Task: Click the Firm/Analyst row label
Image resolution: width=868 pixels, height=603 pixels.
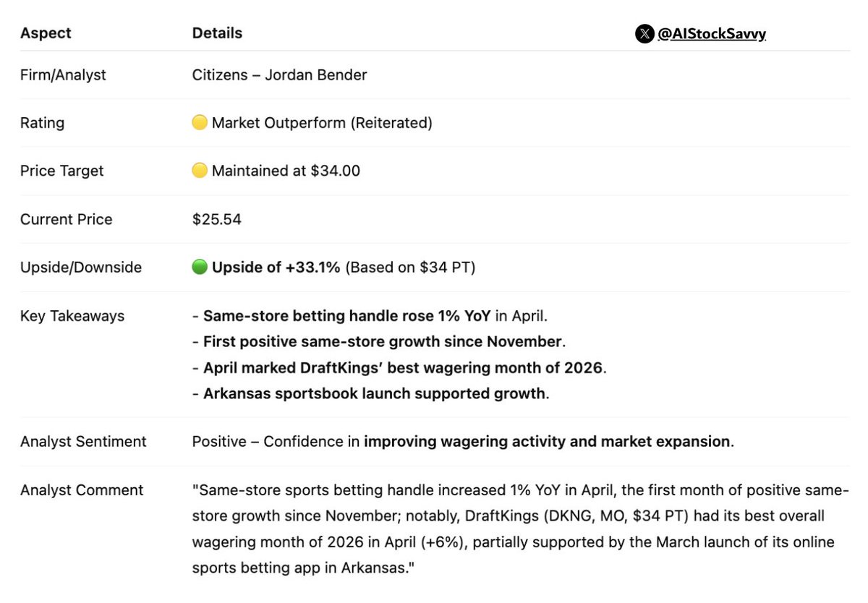Action: click(x=63, y=75)
